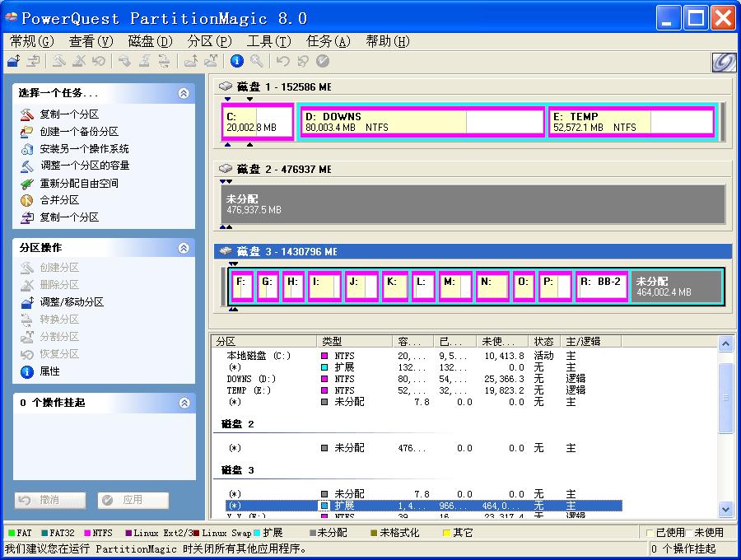The image size is (741, 560).
Task: Click the create partition toolbar icon
Action: [x=58, y=61]
